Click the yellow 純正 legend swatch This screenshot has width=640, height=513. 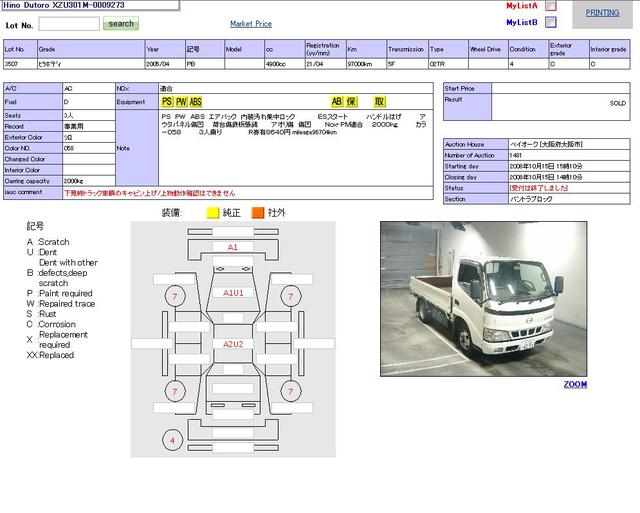pyautogui.click(x=212, y=212)
